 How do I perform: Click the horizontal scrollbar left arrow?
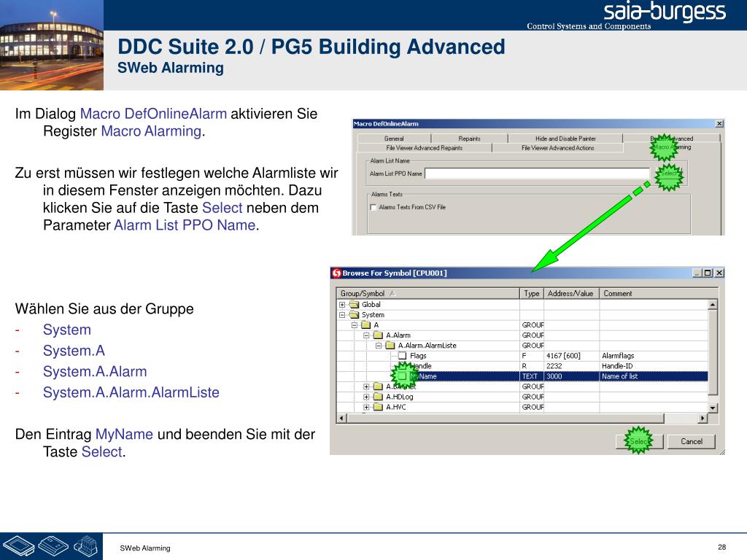(x=341, y=418)
